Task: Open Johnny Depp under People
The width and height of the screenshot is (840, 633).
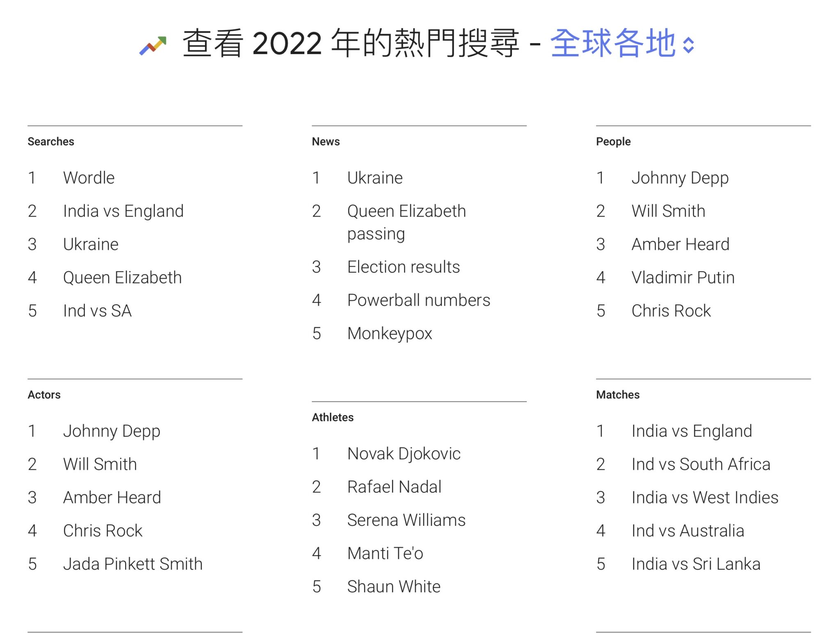Action: [x=680, y=178]
